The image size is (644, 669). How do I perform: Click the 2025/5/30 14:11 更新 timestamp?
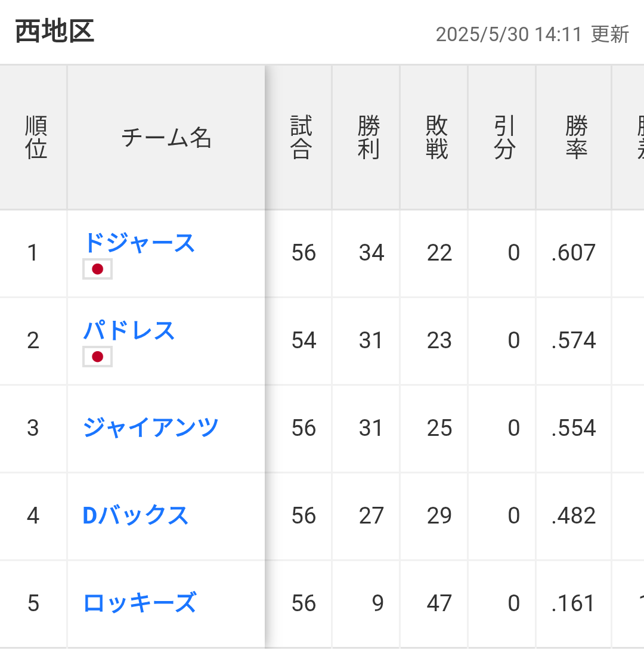[x=532, y=34]
